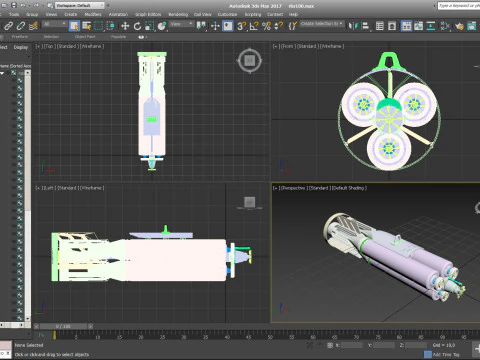Toggle Keyboard Shortcut Override button
This screenshot has height=360, width=480.
[x=228, y=26]
